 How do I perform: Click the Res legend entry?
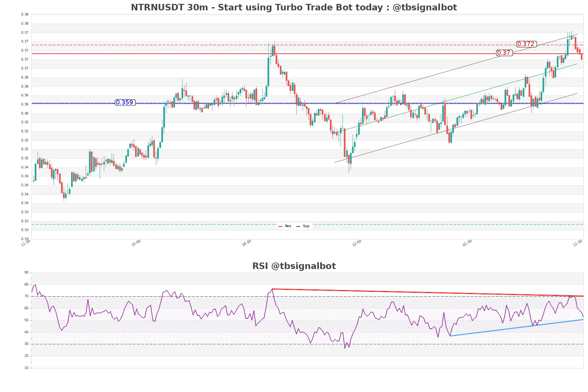(285, 226)
